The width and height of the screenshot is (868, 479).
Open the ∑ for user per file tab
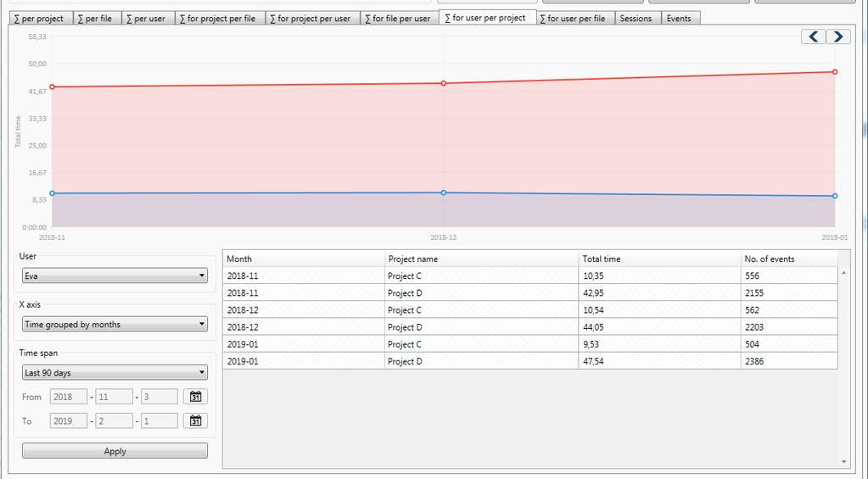click(x=575, y=19)
